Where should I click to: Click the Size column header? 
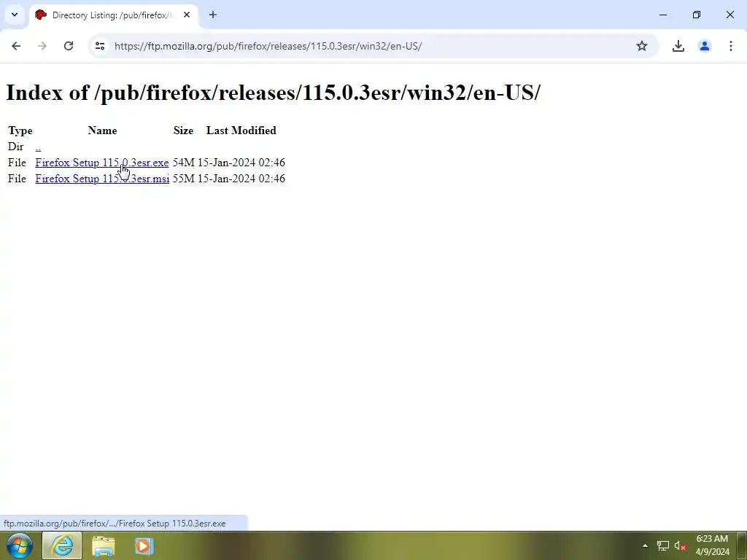coord(183,131)
